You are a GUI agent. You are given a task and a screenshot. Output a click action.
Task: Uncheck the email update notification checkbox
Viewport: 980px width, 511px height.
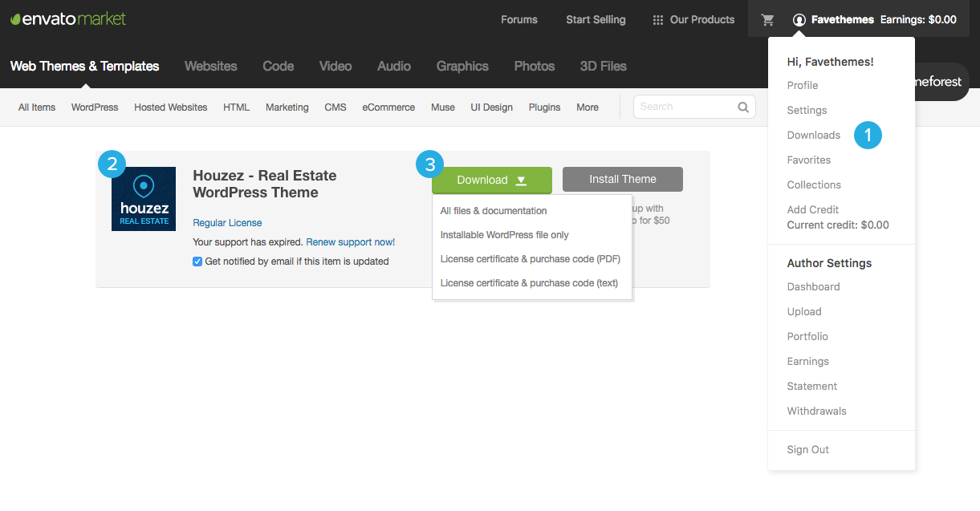197,262
